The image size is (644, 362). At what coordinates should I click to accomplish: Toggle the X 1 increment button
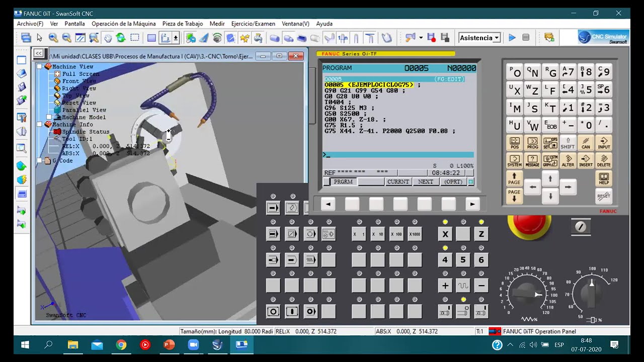(359, 234)
